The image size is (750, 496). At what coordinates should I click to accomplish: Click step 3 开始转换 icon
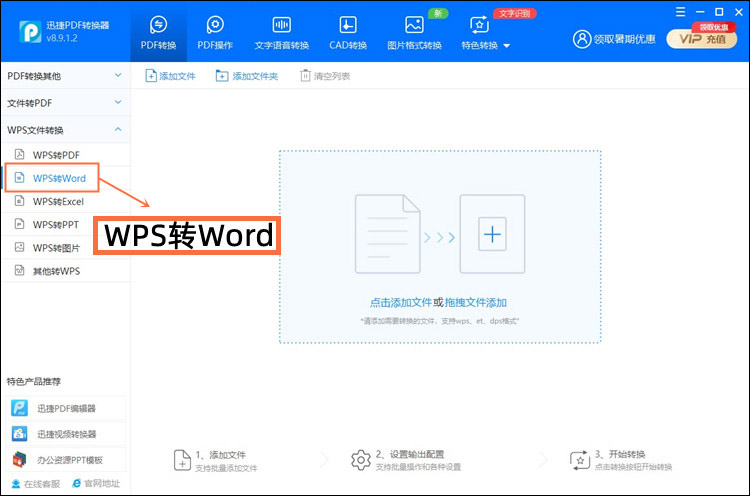580,460
